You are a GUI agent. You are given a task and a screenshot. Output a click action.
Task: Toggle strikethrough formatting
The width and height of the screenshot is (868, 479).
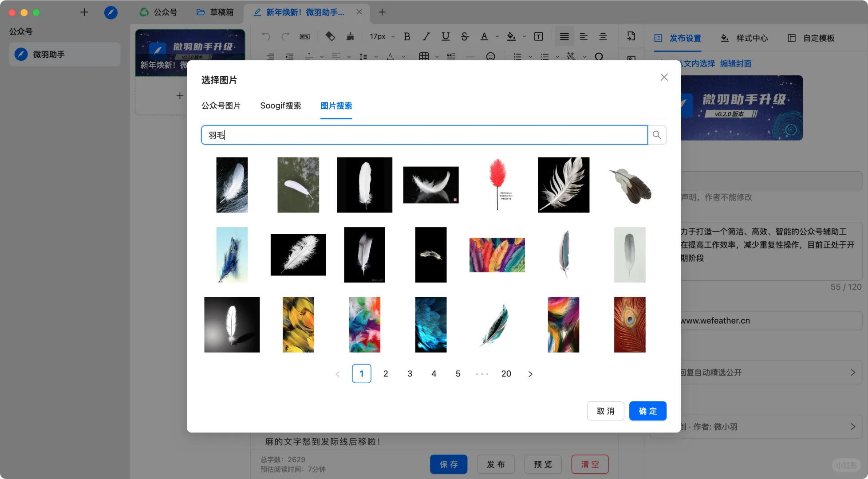point(464,37)
